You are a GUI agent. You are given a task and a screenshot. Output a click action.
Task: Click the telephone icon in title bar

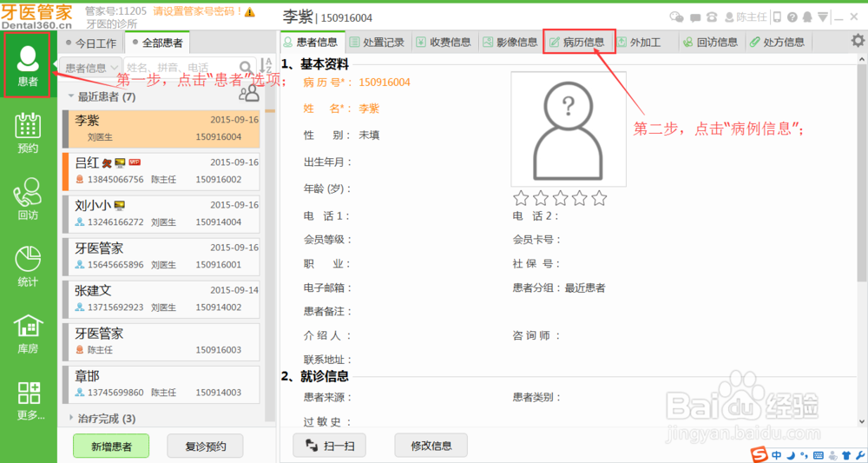[712, 17]
